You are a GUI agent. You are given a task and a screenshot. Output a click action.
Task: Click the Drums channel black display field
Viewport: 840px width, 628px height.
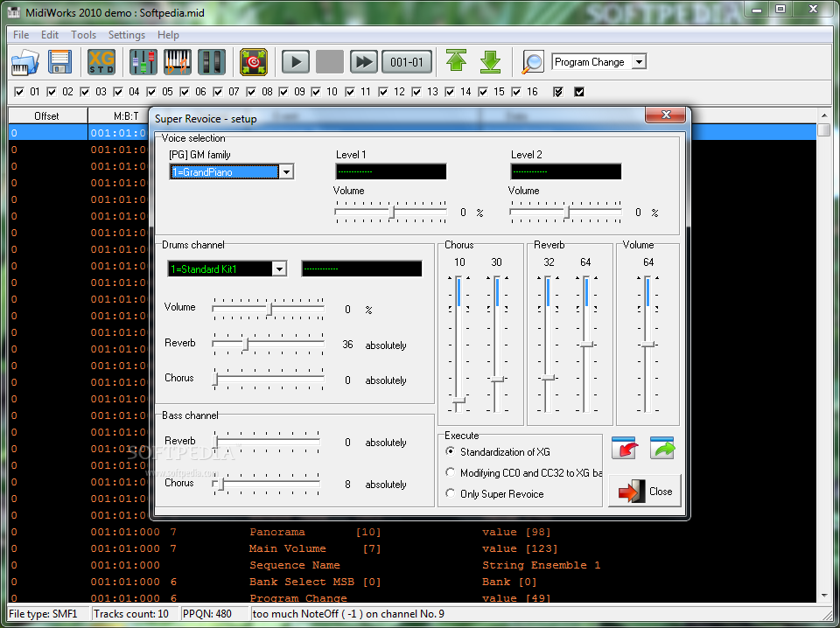(x=361, y=269)
